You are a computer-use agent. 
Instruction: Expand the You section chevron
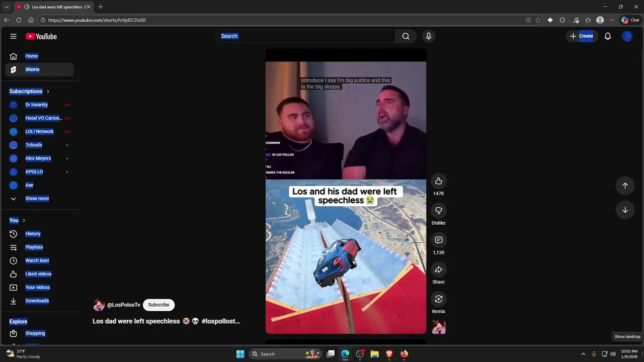[x=24, y=220]
